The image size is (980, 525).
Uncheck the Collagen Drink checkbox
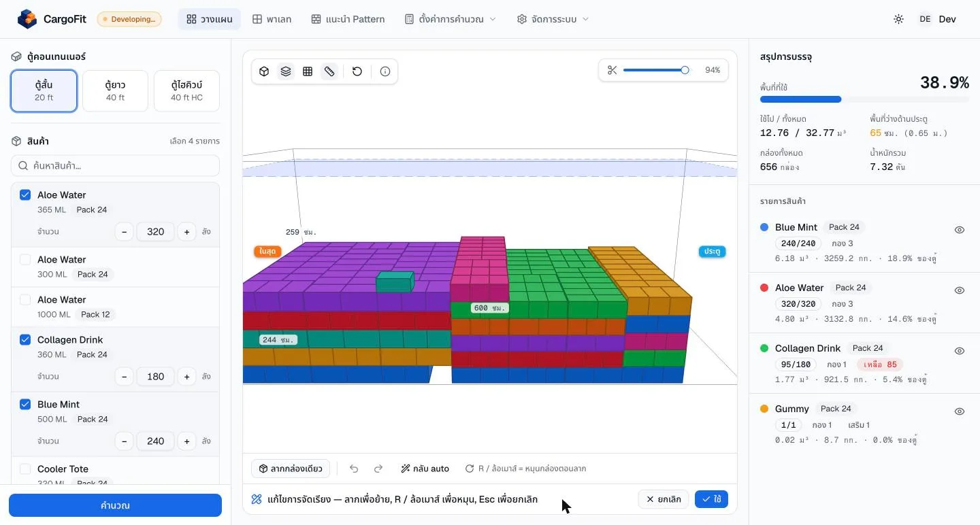click(x=25, y=340)
